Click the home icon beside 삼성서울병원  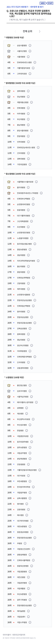click(x=30, y=45)
